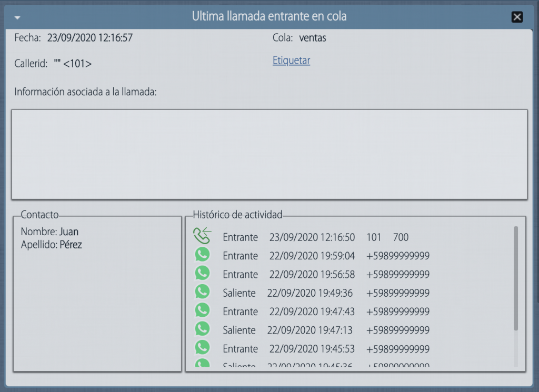The height and width of the screenshot is (392, 539).
Task: Click the contact surname Pérez
Action: (71, 245)
